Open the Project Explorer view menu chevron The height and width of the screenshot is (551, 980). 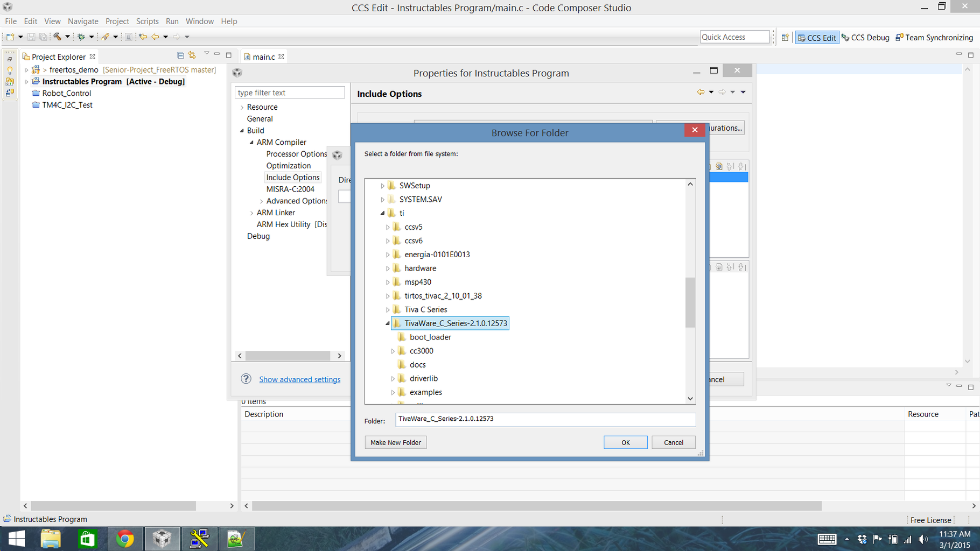207,54
